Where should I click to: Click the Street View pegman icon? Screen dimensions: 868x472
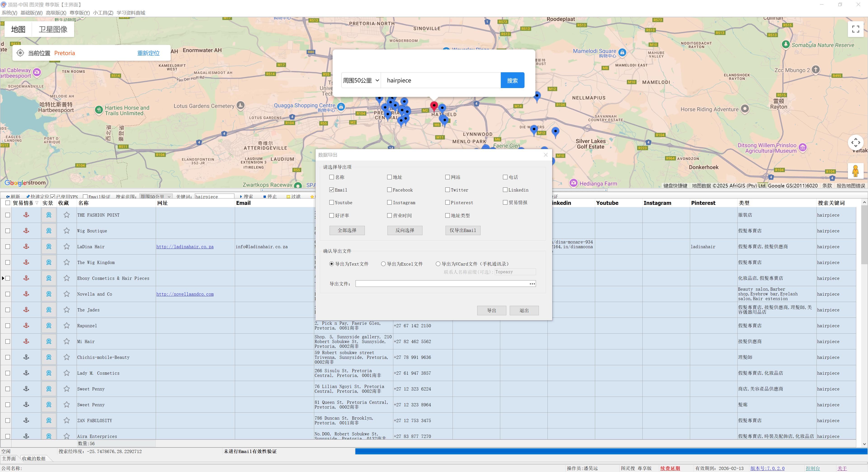click(855, 171)
